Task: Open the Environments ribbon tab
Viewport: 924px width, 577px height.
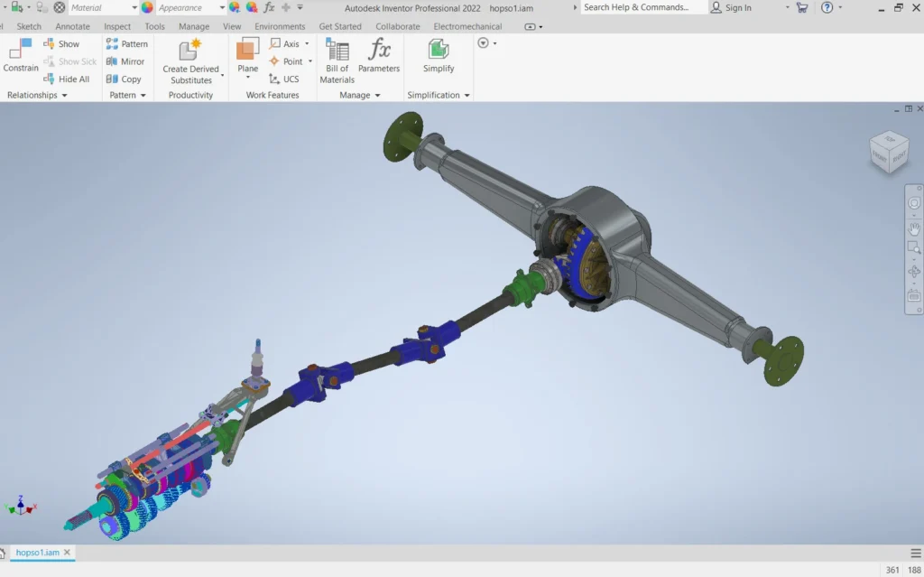Action: [280, 26]
